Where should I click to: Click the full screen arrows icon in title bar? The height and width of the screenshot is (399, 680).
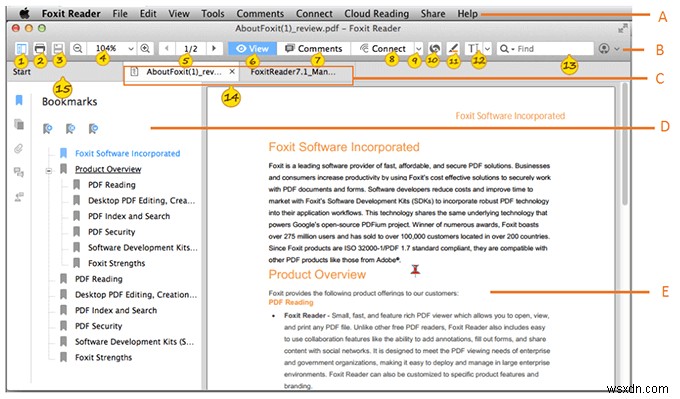(623, 29)
